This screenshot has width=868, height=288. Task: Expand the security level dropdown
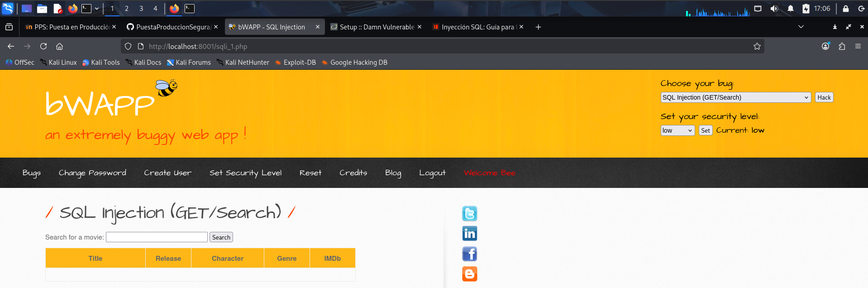point(677,130)
